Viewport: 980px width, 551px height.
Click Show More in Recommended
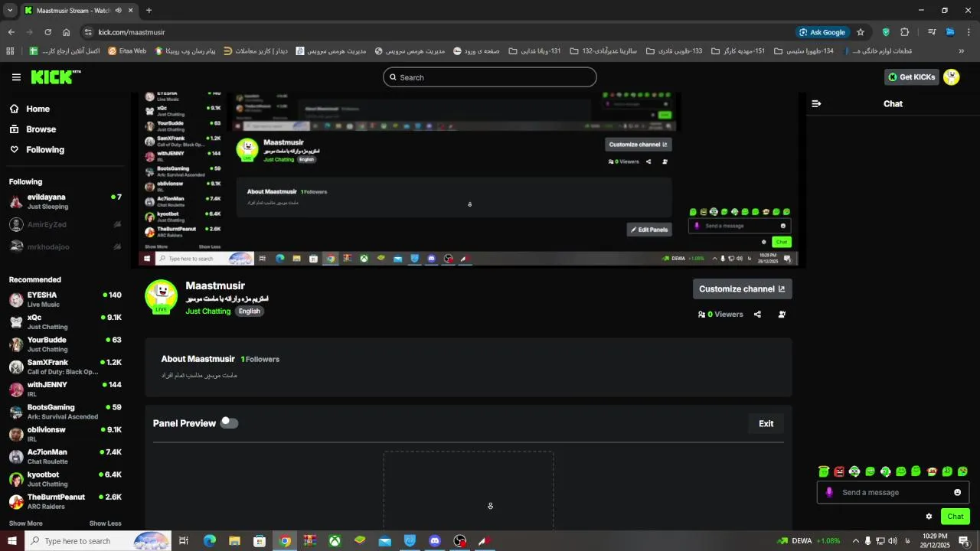(x=26, y=523)
